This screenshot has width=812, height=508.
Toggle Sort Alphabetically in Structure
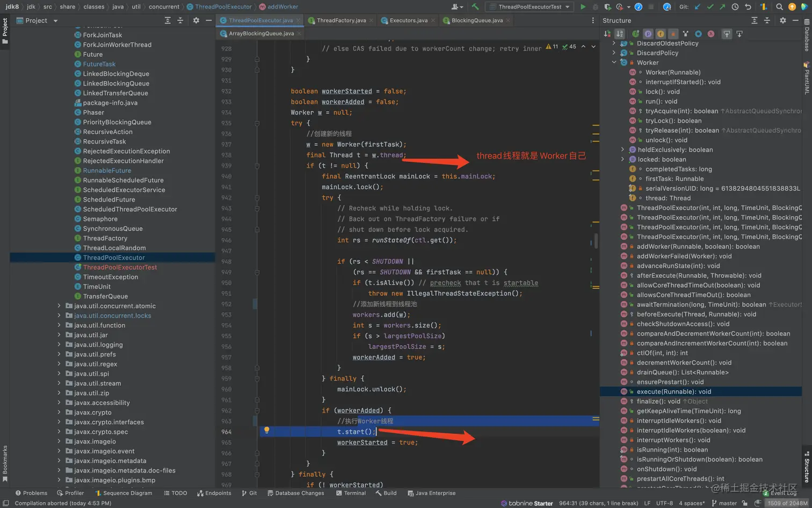pyautogui.click(x=619, y=34)
